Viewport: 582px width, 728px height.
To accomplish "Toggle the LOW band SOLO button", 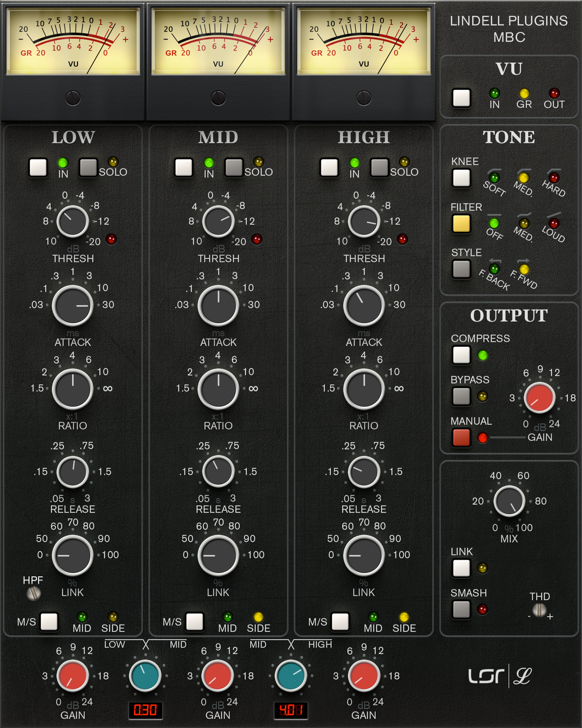I will [x=88, y=167].
